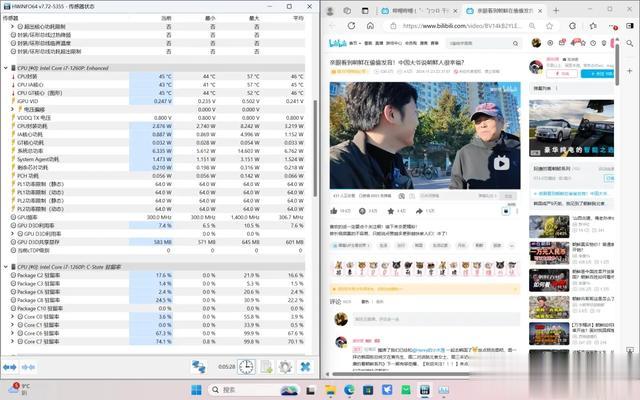Expand the Core C0 residency row
Screen dimensions: 640x400
click(12, 316)
